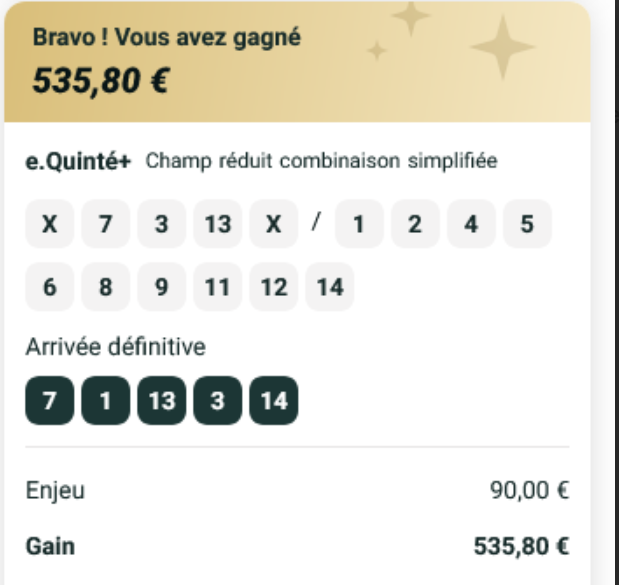The width and height of the screenshot is (619, 585).
Task: Click the number 5 chip
Action: coord(526,224)
